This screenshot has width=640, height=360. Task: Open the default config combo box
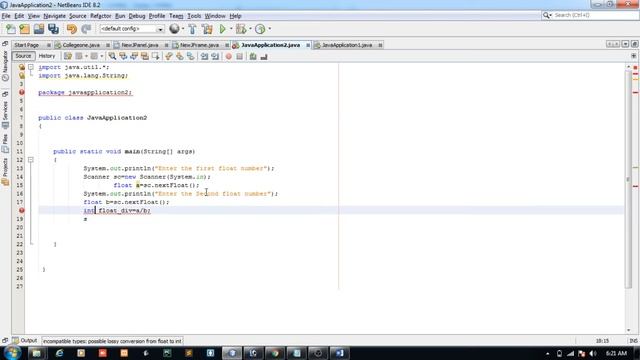[x=132, y=29]
